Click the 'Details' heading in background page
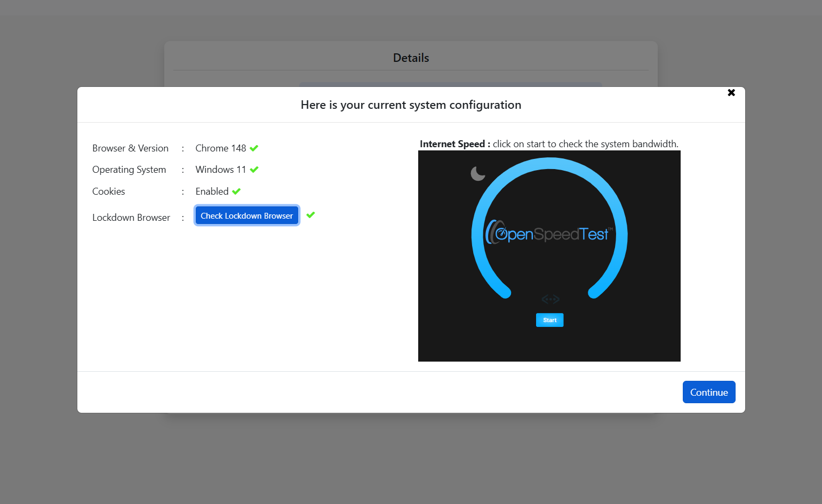 click(x=411, y=58)
